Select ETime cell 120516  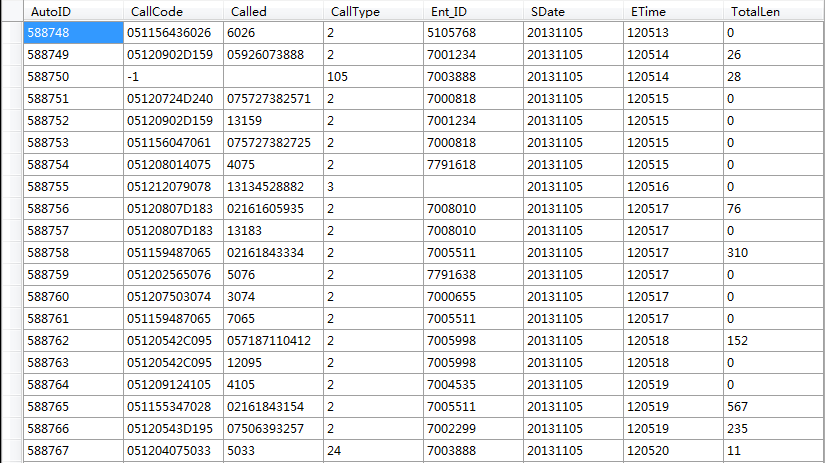(x=673, y=187)
